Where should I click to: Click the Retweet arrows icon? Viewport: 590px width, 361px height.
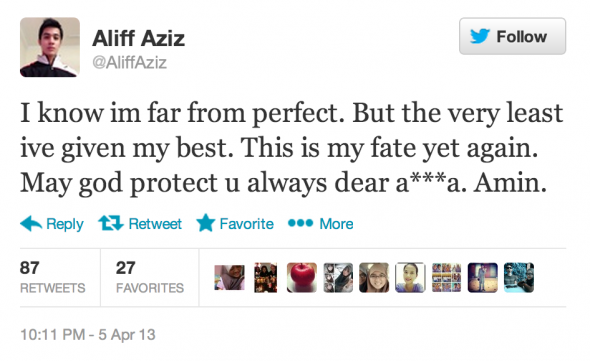[111, 223]
